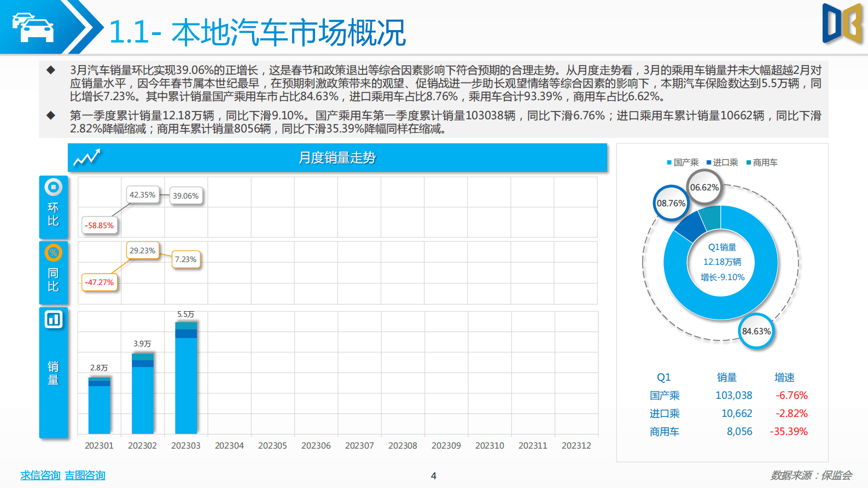
Task: Click the 103,038 table value
Action: [x=734, y=396]
